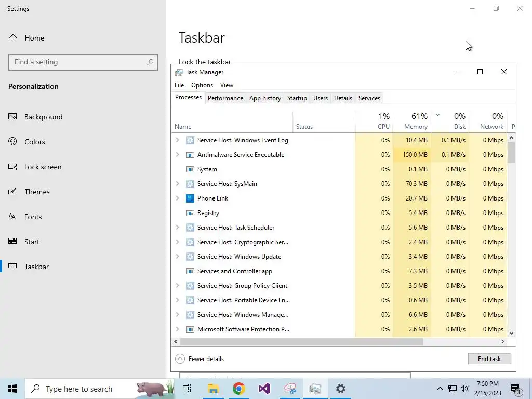Expand Service Host: SysMain row
The width and height of the screenshot is (532, 399).
[x=178, y=184]
